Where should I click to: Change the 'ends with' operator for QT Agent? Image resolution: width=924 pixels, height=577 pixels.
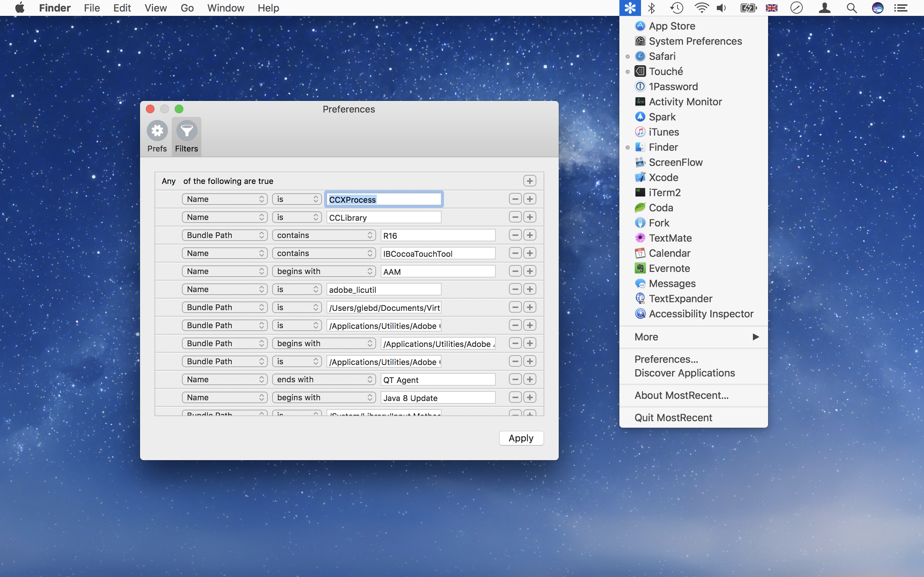[x=324, y=379]
